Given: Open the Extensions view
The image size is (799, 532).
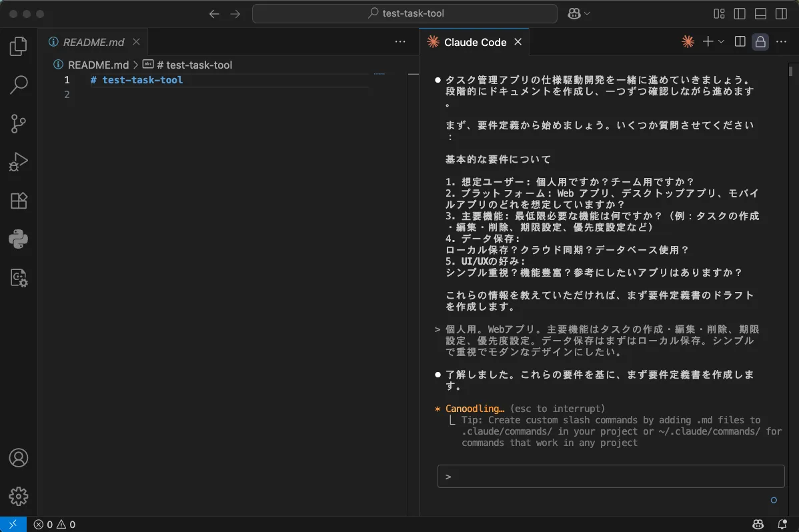Looking at the screenshot, I should click(x=19, y=201).
